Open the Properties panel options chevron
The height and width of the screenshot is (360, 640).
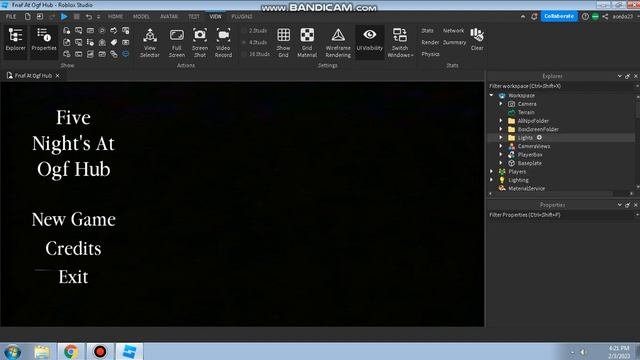pos(620,205)
